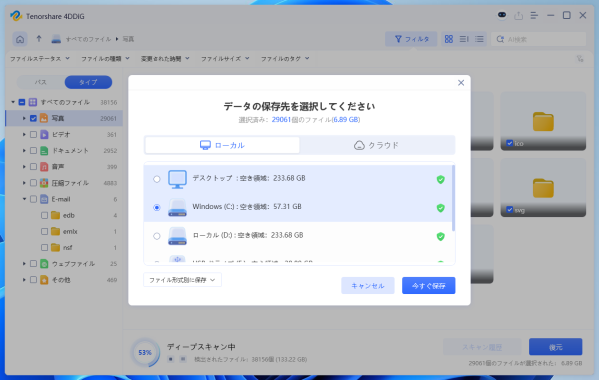Image resolution: width=599 pixels, height=380 pixels.
Task: Go up one level with arrow icon
Action: coord(39,39)
